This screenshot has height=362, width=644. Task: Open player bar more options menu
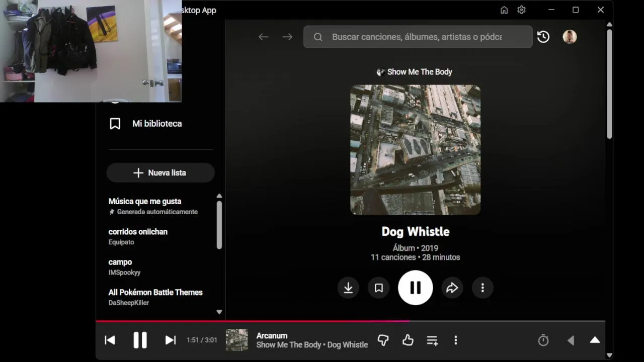456,340
